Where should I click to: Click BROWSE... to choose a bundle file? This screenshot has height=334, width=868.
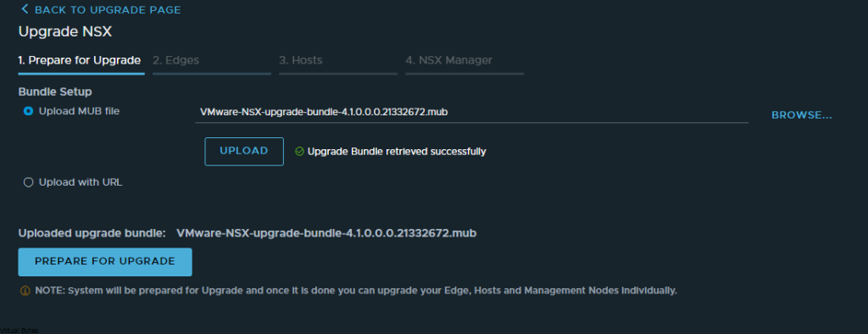[x=802, y=115]
